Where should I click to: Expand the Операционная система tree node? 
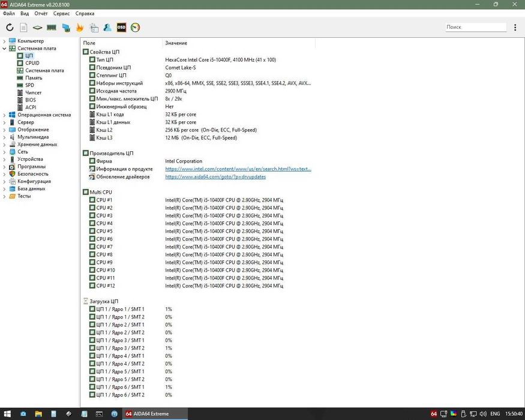[5, 115]
